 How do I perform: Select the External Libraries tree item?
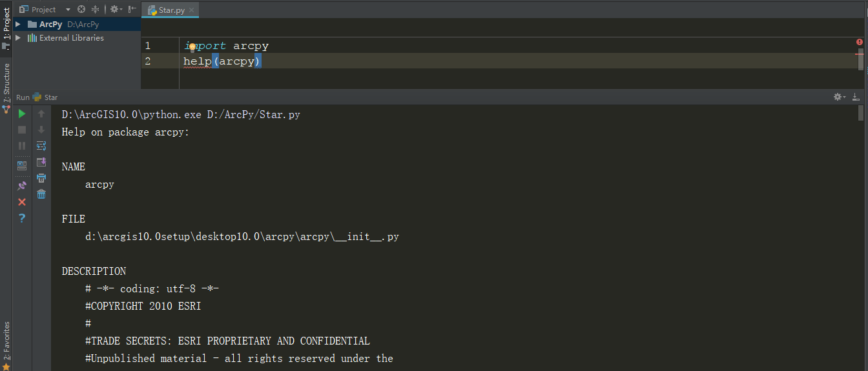click(71, 38)
